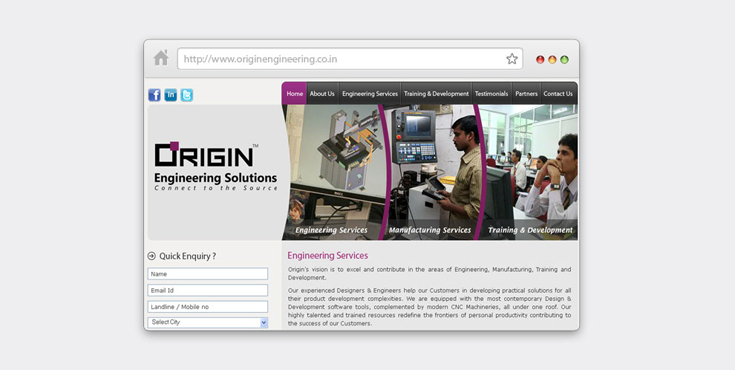Focus the address bar with originengineering.co.in URL
735x370 pixels.
350,59
